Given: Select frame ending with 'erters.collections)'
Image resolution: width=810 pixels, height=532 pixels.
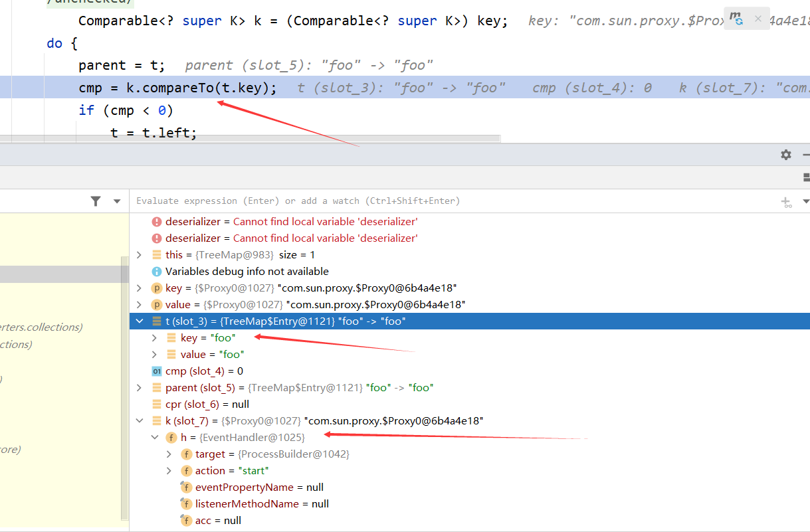Looking at the screenshot, I should tap(41, 327).
